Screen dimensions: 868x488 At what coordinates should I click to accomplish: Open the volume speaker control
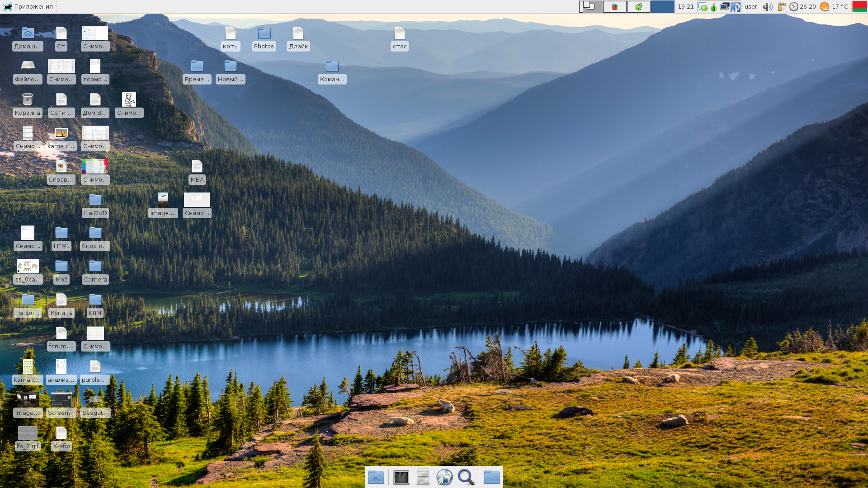767,7
